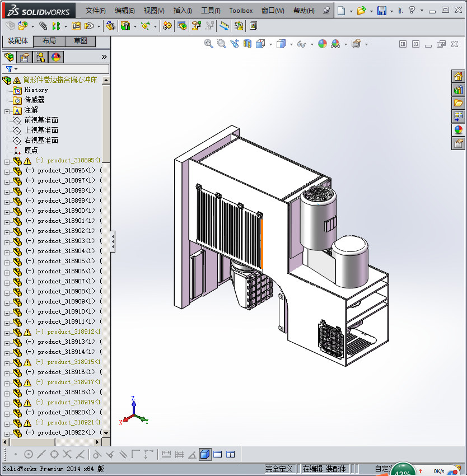Image resolution: width=467 pixels, height=476 pixels.
Task: Open the DisplayManager tab icon
Action: point(56,57)
